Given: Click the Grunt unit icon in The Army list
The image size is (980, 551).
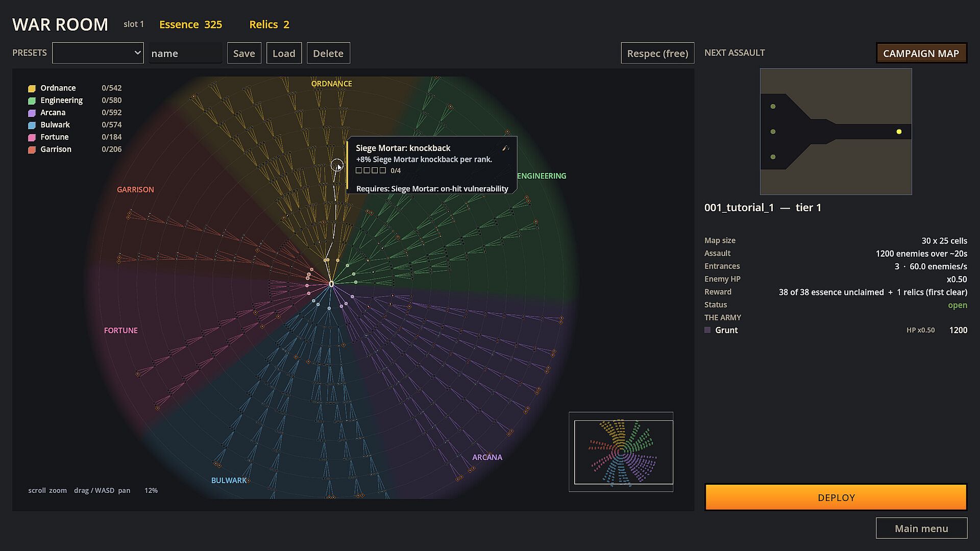Looking at the screenshot, I should [707, 330].
